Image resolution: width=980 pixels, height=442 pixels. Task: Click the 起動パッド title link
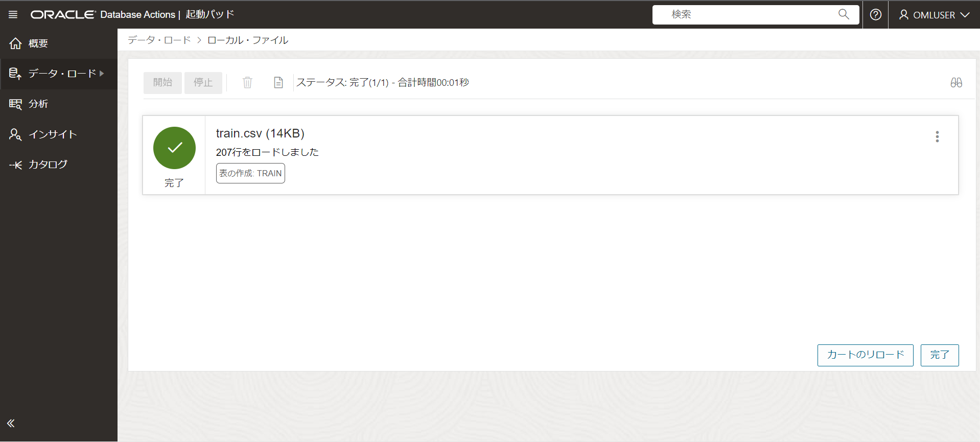coord(210,14)
